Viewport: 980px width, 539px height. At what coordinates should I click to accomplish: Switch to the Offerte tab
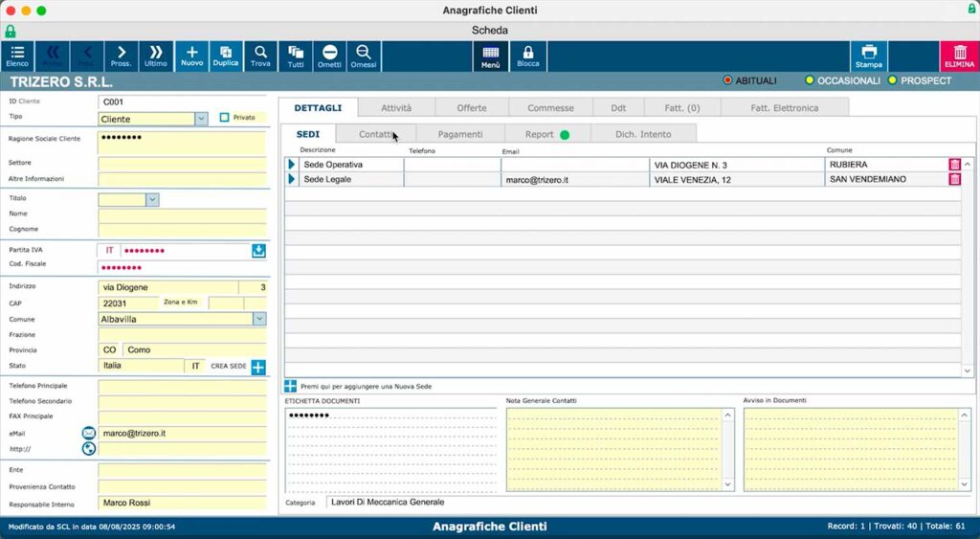[x=471, y=107]
